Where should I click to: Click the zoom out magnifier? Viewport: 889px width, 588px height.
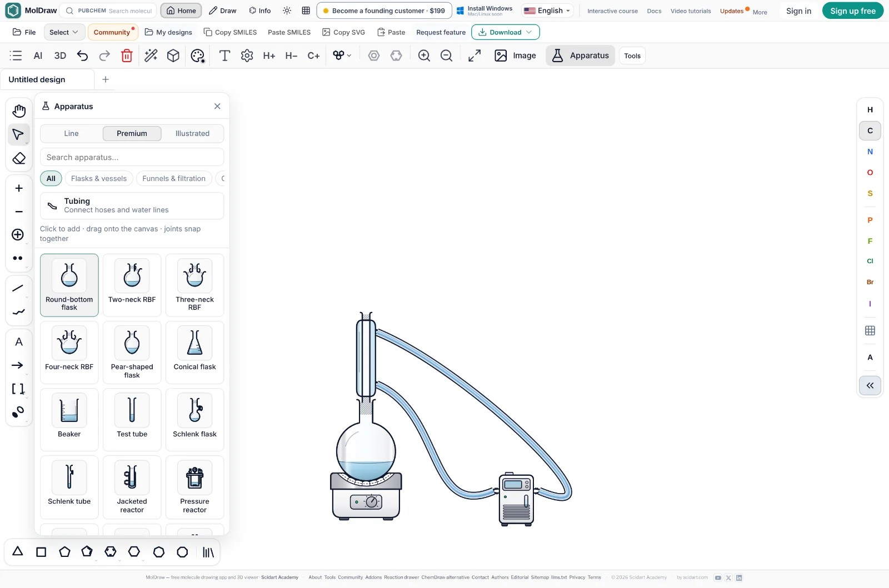tap(446, 56)
